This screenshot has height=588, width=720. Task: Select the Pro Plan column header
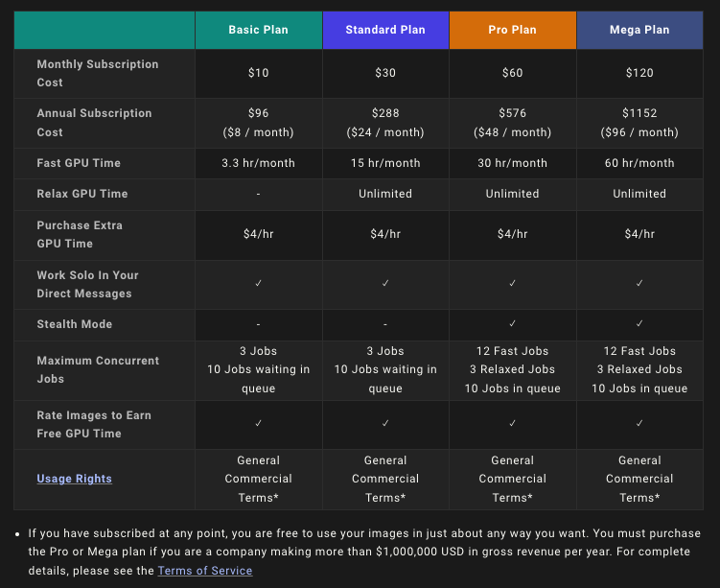pos(513,30)
